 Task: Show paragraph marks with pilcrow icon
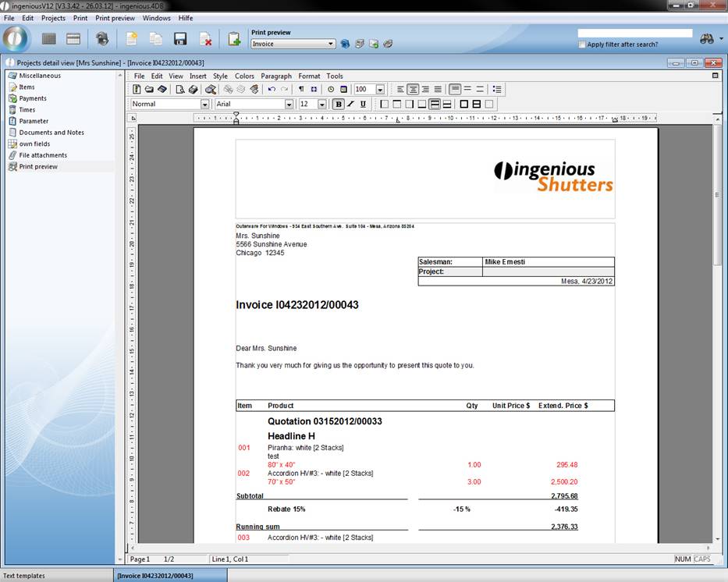301,90
